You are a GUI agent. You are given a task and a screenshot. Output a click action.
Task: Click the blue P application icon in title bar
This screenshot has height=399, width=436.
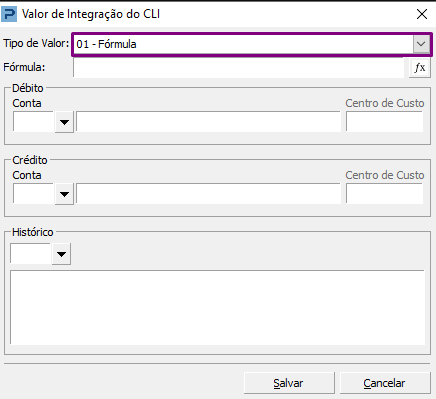tap(9, 14)
